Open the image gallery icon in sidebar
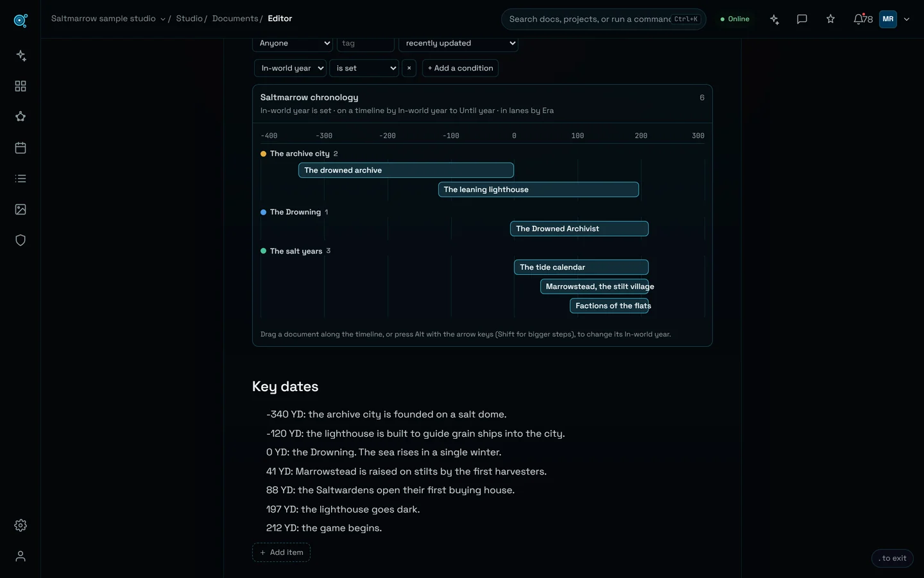Viewport: 924px width, 578px height. click(x=21, y=209)
